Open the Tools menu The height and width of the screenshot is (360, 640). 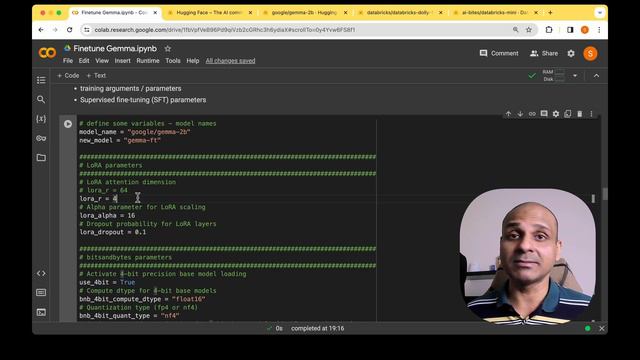point(173,61)
